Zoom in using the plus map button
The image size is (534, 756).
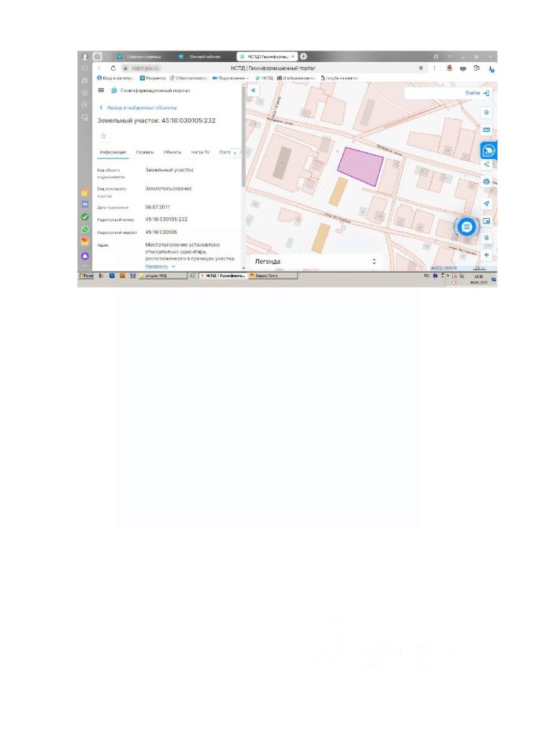(486, 254)
